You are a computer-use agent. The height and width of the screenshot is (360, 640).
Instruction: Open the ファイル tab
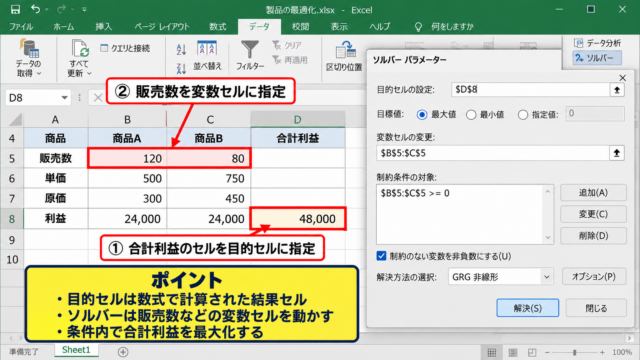click(x=21, y=27)
